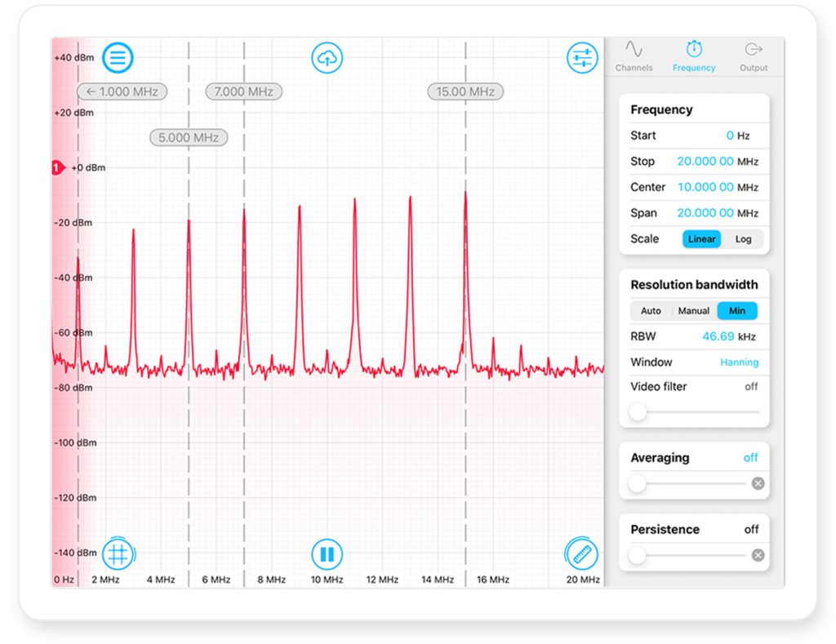Select the 1.000 MHz cursor label
836x644 pixels.
(122, 91)
